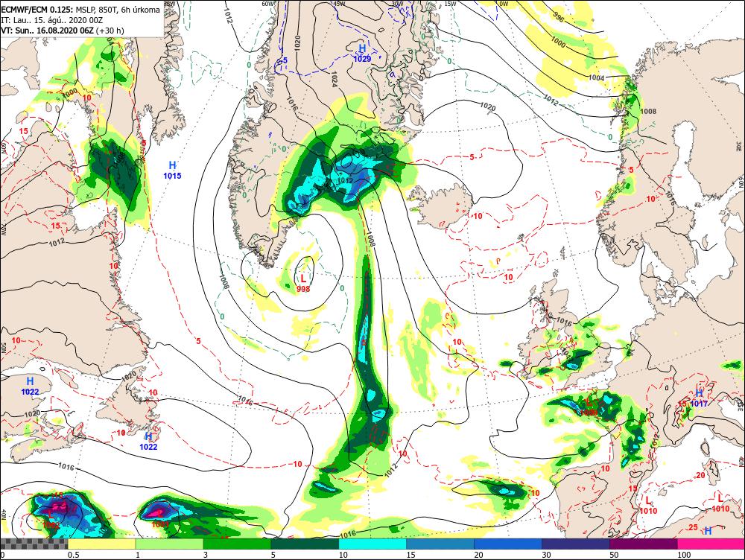The width and height of the screenshot is (745, 560).
Task: Click the yellow 0.5–1 mm legend swatch
Action: [101, 544]
